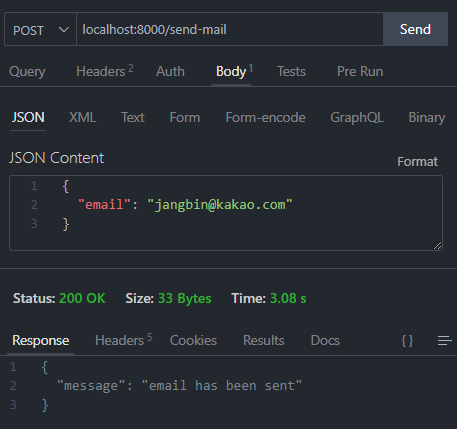This screenshot has height=429, width=457.
Task: Click the resize handle of JSON editor
Action: pyautogui.click(x=437, y=246)
